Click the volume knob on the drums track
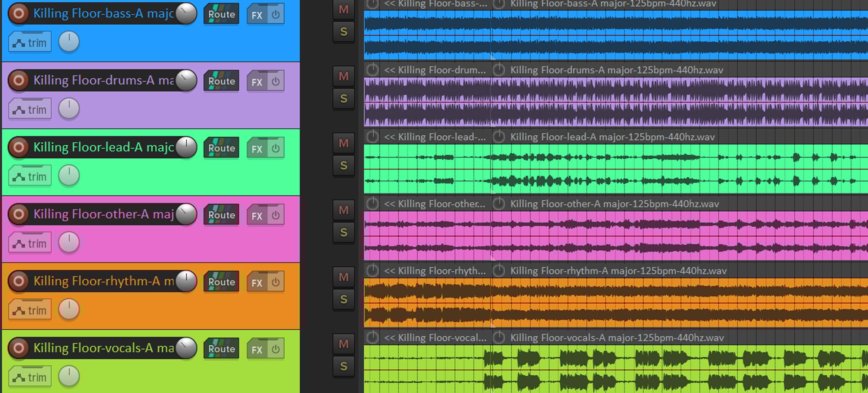 (x=186, y=80)
